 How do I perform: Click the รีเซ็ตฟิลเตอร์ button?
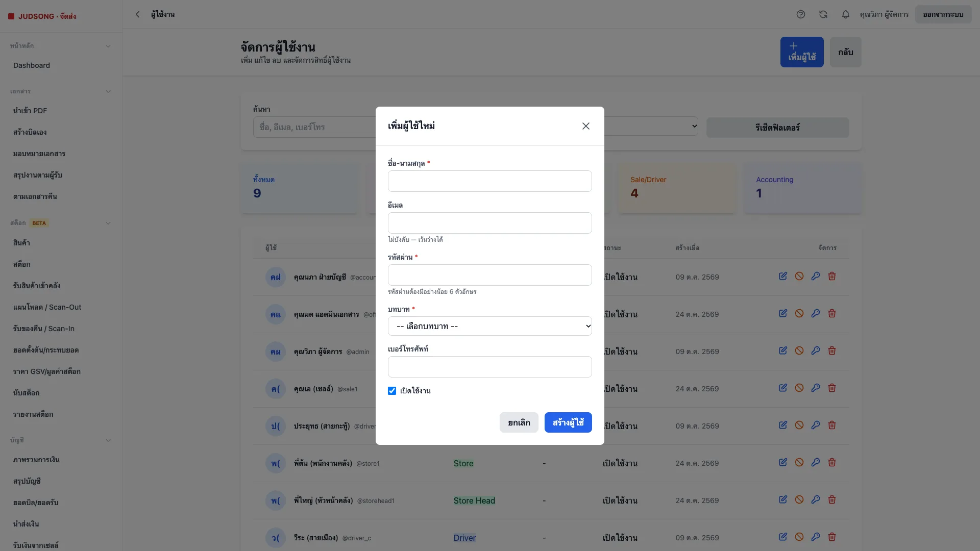[x=777, y=128]
